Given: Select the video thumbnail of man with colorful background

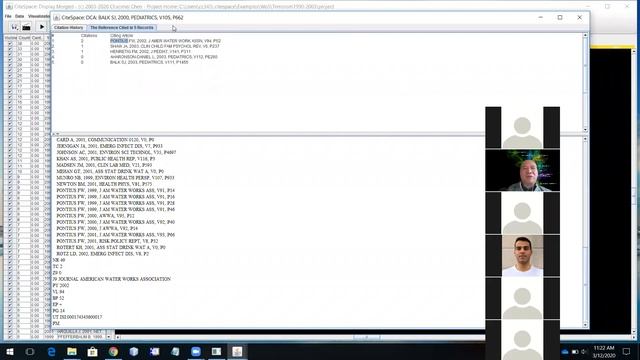Looking at the screenshot, I should tap(522, 170).
